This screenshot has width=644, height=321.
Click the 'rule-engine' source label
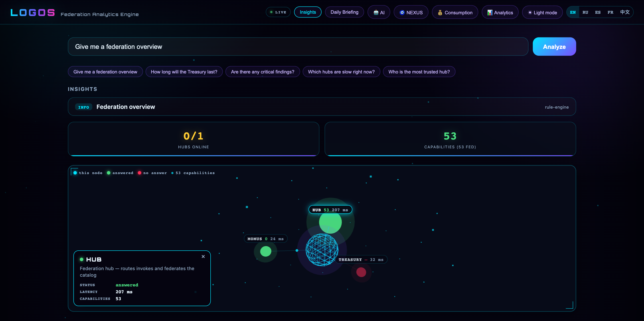(x=557, y=107)
